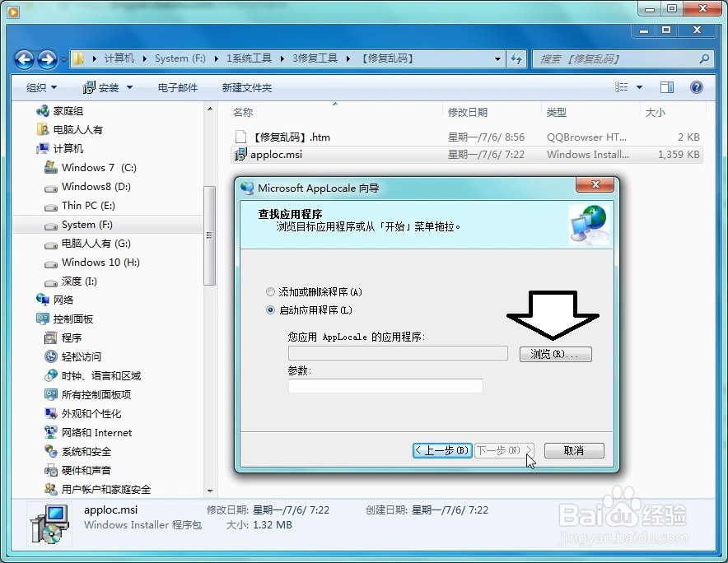Viewport: 728px width, 563px height.
Task: Click the apploc.msi installer icon in the details pane
Action: coord(50,524)
